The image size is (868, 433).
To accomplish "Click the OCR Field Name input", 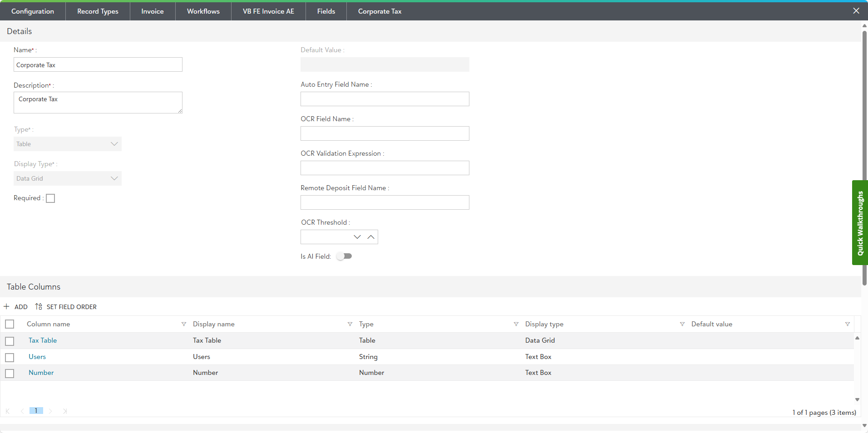I will pos(385,133).
